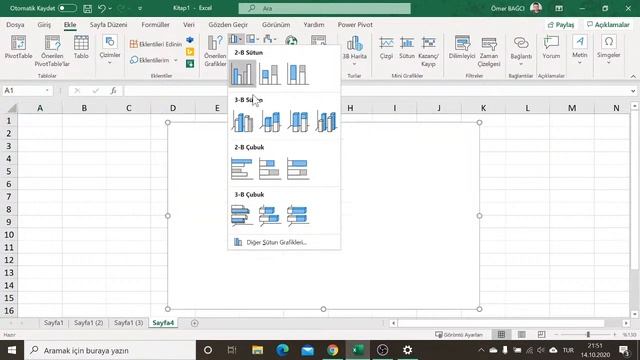The width and height of the screenshot is (640, 360).
Task: Open the Bağlantı dropdown
Action: click(521, 50)
